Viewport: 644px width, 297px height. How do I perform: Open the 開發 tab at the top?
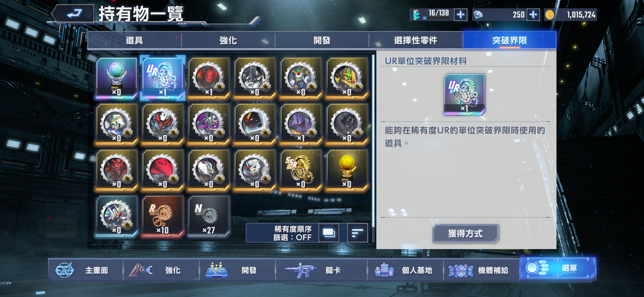322,40
